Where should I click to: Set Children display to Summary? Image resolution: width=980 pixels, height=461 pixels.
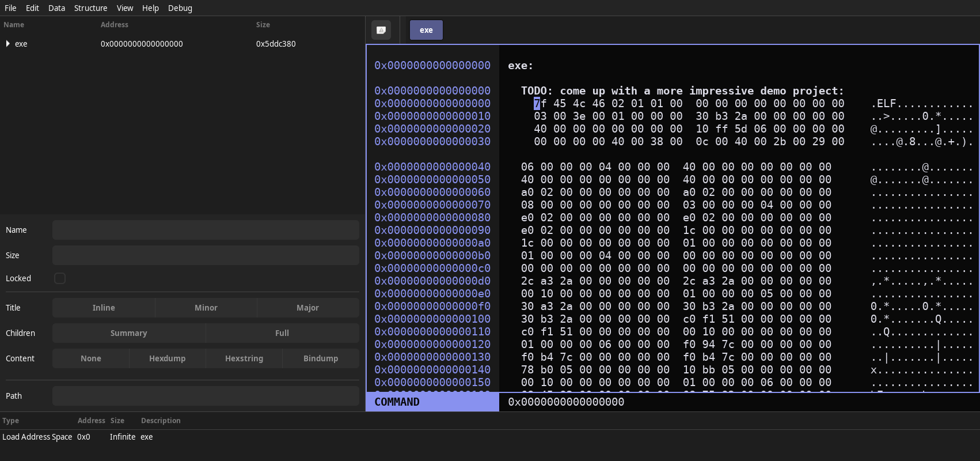(129, 333)
